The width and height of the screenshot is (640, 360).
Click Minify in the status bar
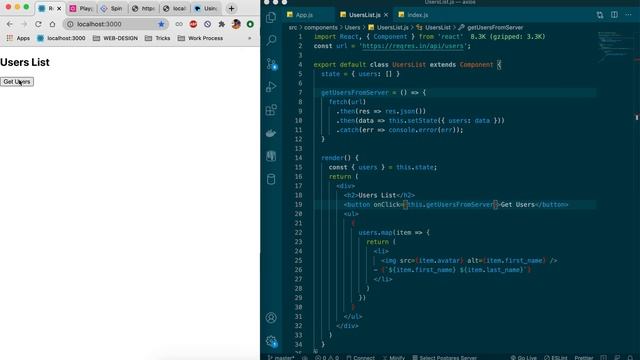(x=394, y=358)
